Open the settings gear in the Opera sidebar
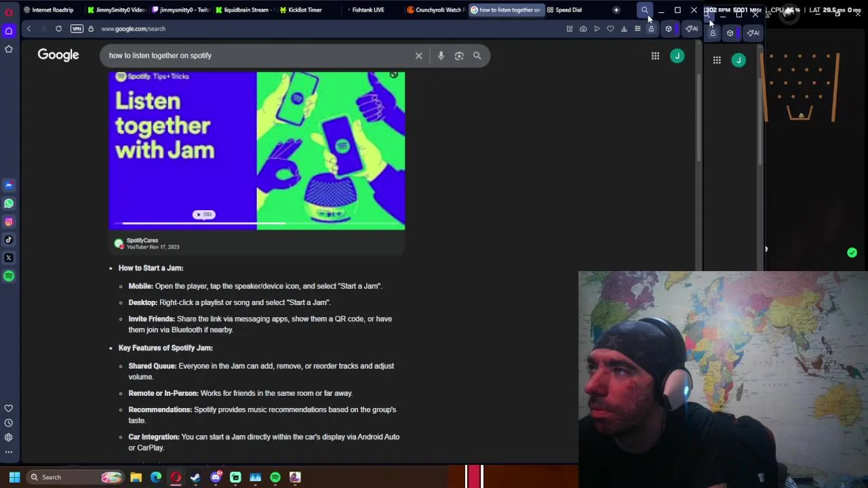This screenshot has width=868, height=488. point(9,437)
